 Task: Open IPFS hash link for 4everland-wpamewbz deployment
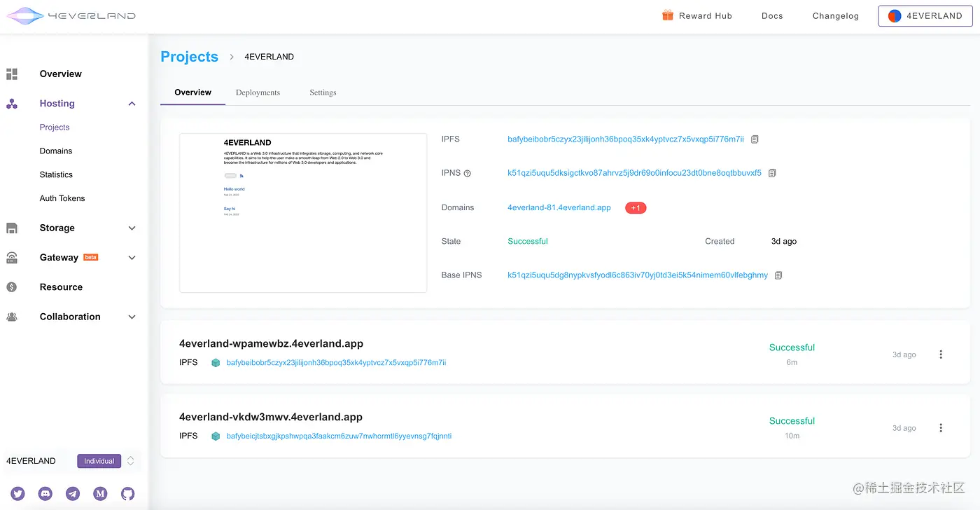336,363
